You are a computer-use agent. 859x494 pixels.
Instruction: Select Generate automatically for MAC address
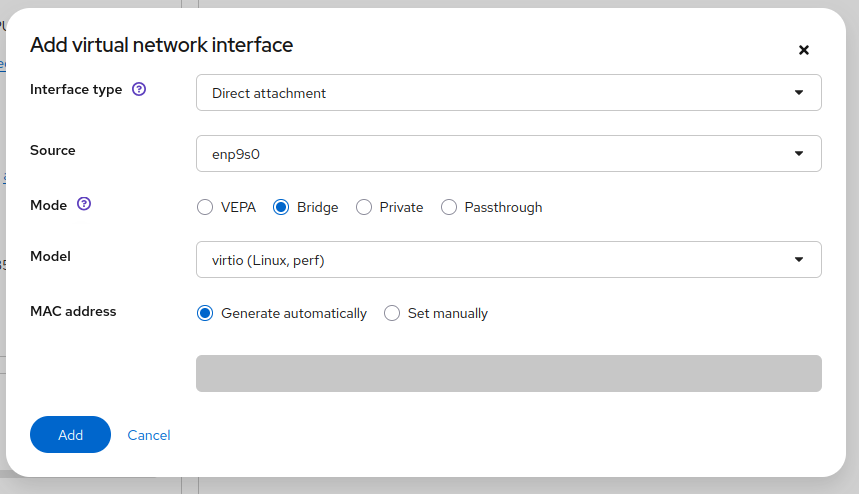tap(205, 314)
